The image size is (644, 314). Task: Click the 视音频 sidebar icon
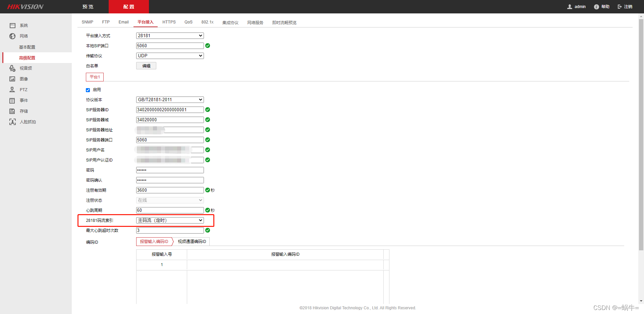click(x=12, y=68)
